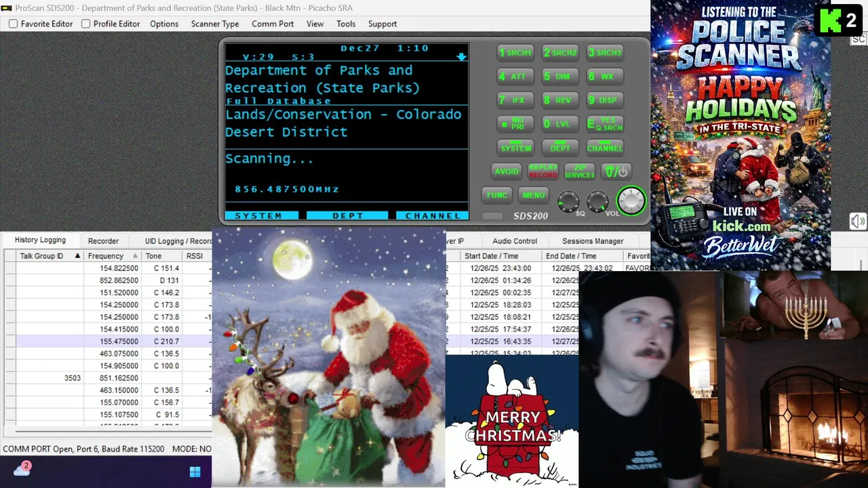Enable the Profile Editor checkbox
Viewport: 868px width, 488px height.
pos(85,24)
